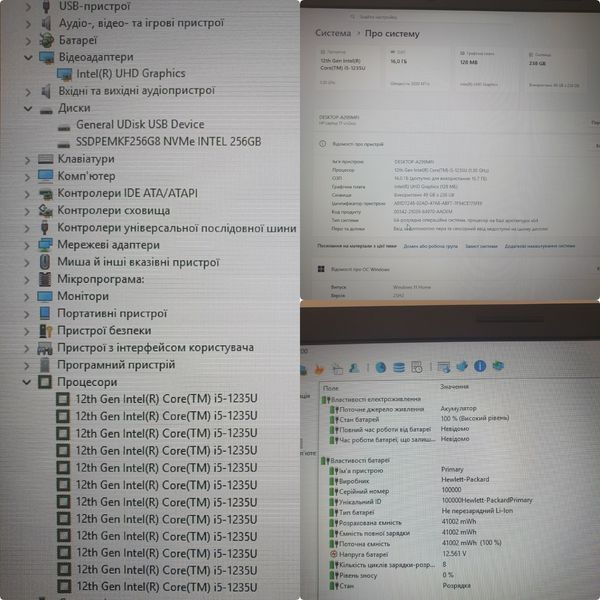Select the USB-пристрої row
Viewport: 600px width, 600px height.
point(95,6)
